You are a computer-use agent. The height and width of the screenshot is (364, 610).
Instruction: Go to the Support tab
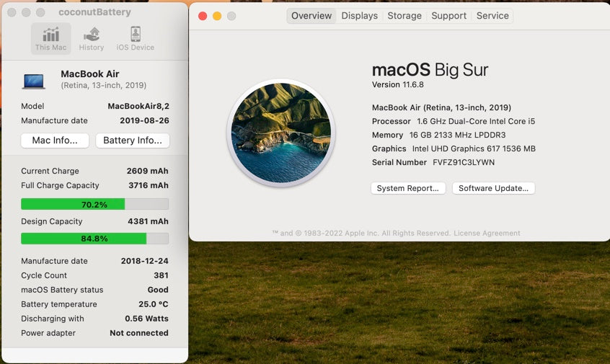(x=448, y=16)
